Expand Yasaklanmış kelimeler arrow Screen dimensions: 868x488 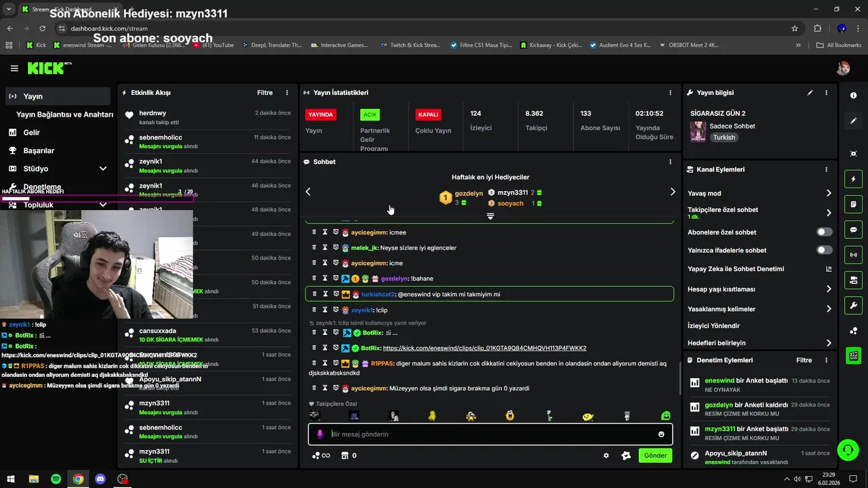pyautogui.click(x=829, y=309)
